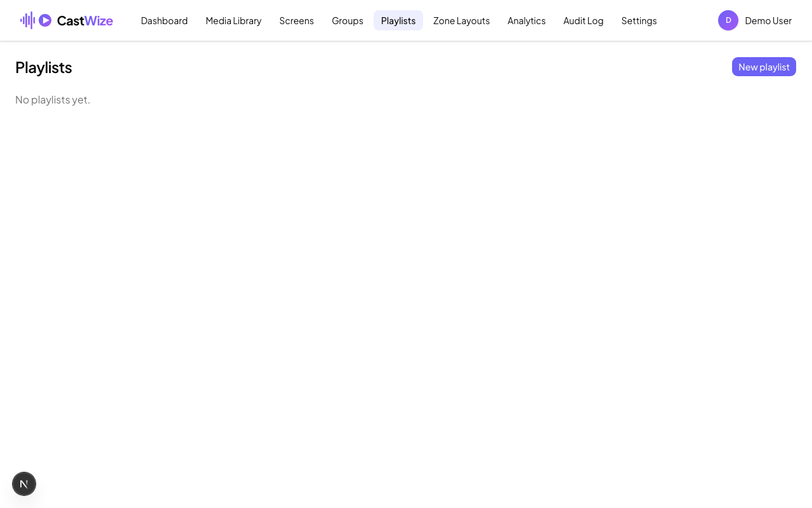Viewport: 812px width, 508px height.
Task: Open the Next.js dev tools badge
Action: point(24,484)
